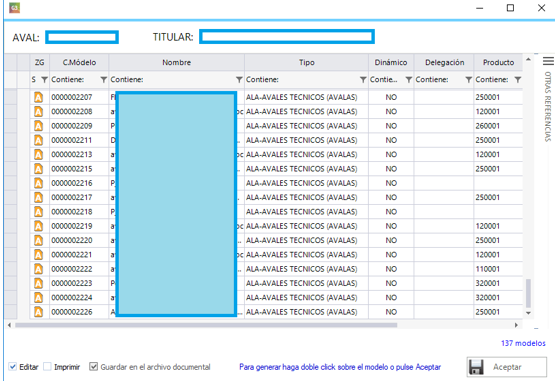This screenshot has width=555, height=381.
Task: Open the hamburger menu above OTRAS REFERENCIAS
Action: [x=548, y=61]
